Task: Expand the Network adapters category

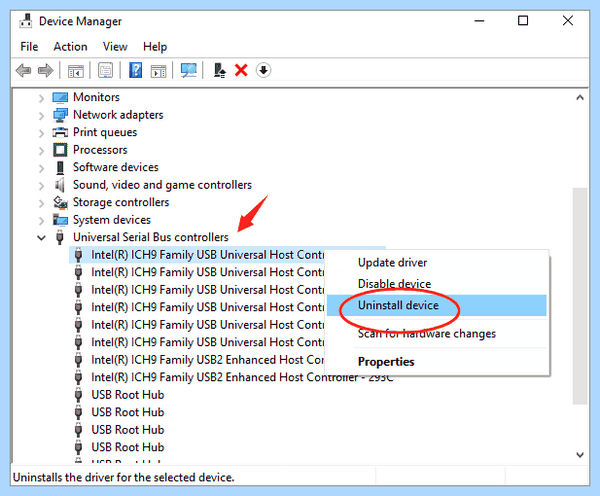Action: click(x=41, y=115)
